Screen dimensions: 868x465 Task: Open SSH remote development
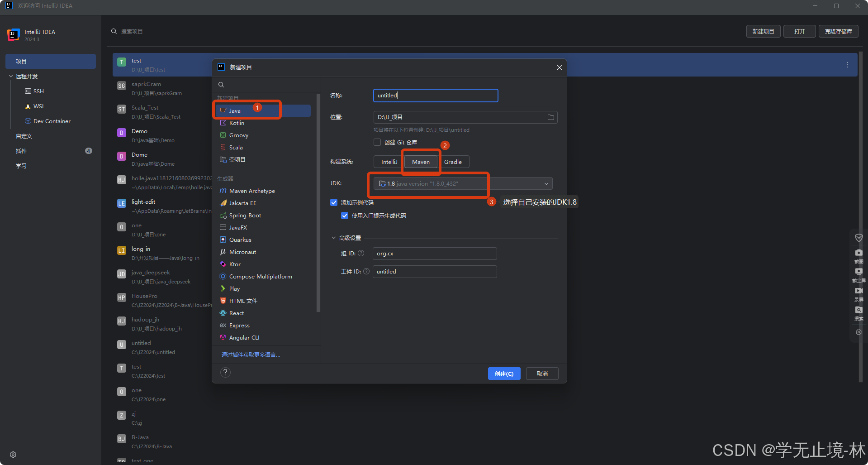coord(34,91)
